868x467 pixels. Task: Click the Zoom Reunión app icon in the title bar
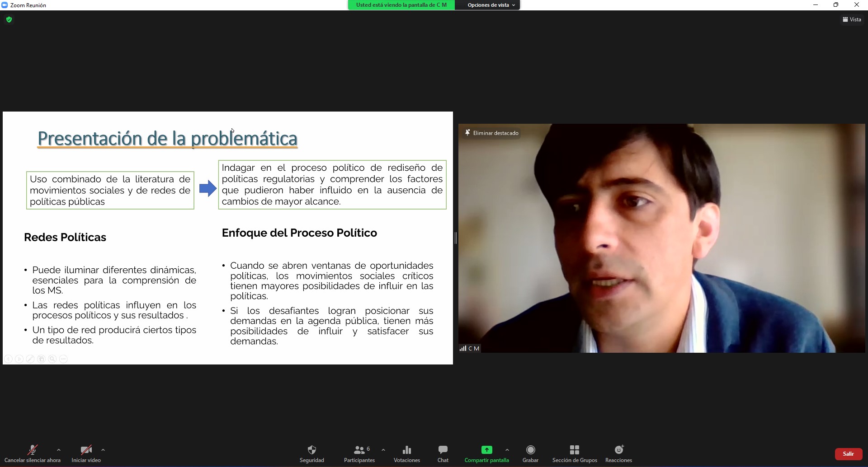5,5
